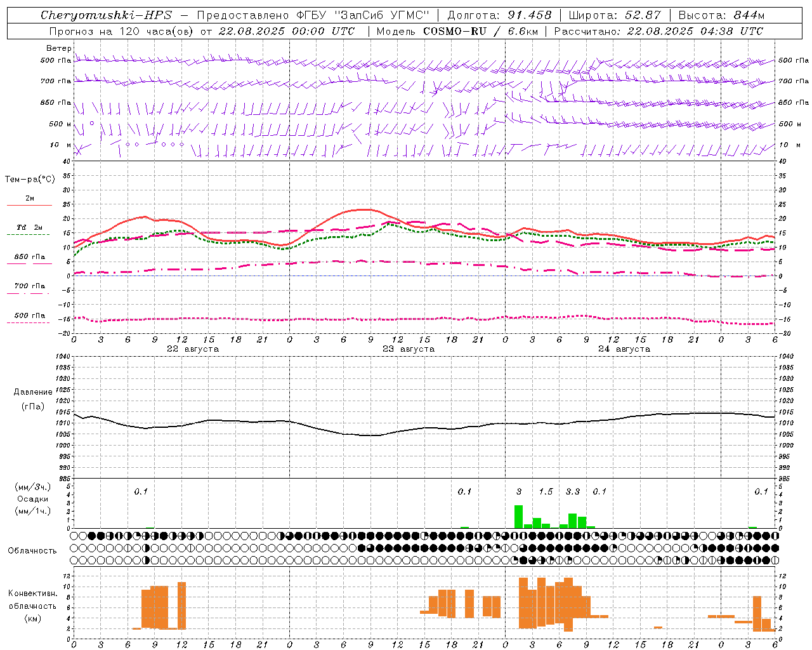812x650 pixels.
Task: Click the station title Cheryomushki-HPS
Action: point(106,15)
